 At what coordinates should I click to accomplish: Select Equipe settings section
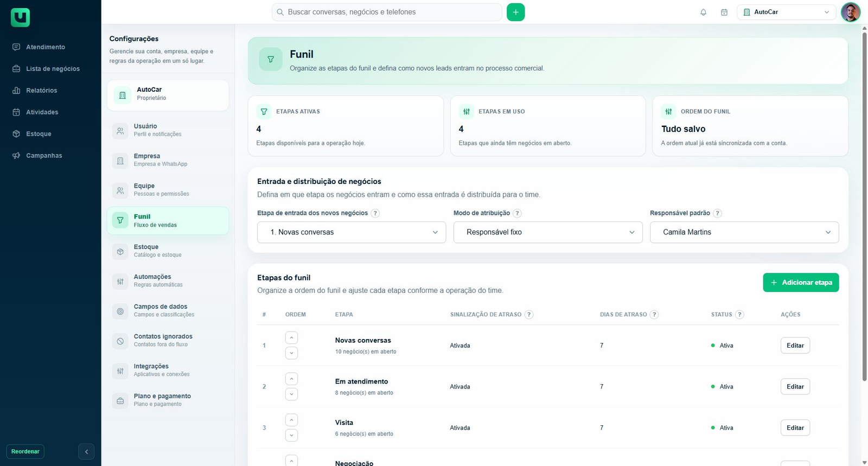coord(168,190)
